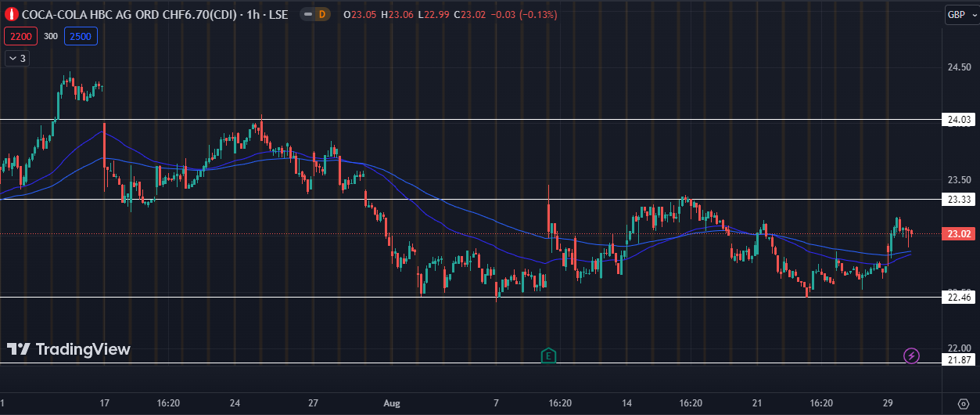Click the 22.00 price scale value
This screenshot has height=415, width=980.
tap(959, 348)
